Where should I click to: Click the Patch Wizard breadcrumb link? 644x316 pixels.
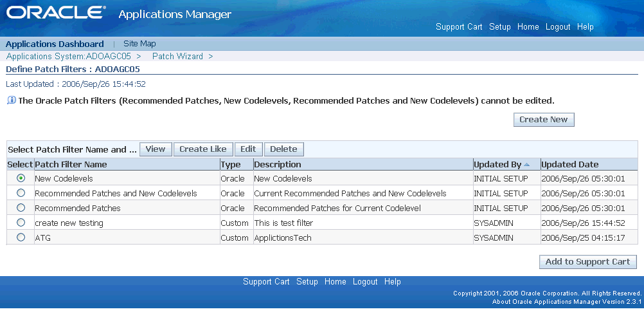(x=177, y=57)
